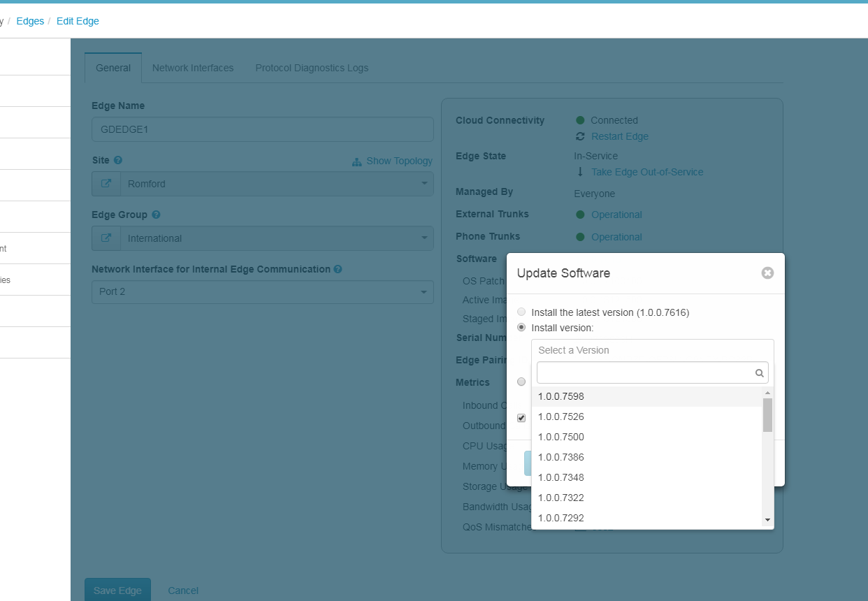Click the Network Interface help icon
This screenshot has width=868, height=601.
[x=338, y=269]
